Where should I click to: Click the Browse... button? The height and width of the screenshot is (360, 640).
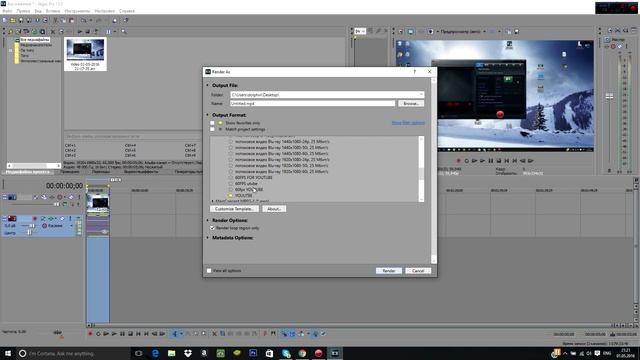click(x=411, y=104)
